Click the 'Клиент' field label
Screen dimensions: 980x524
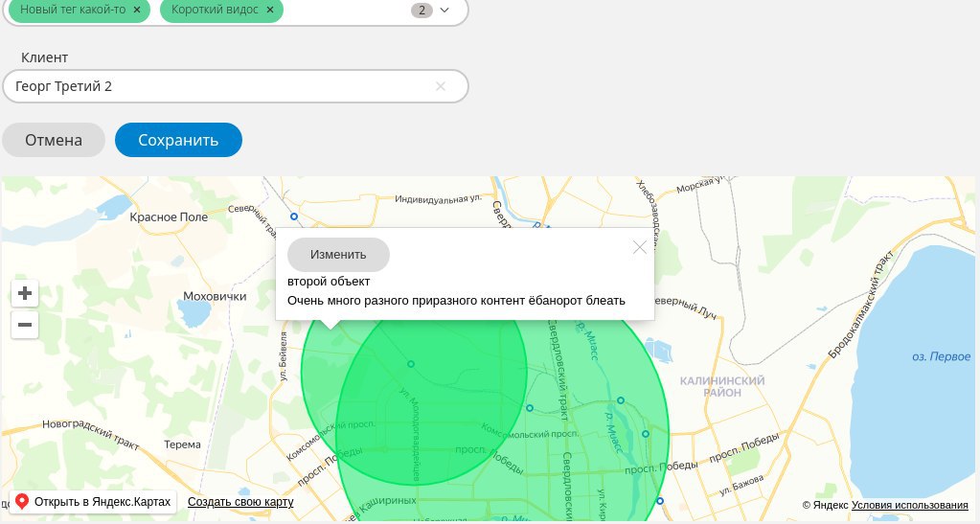pos(44,57)
